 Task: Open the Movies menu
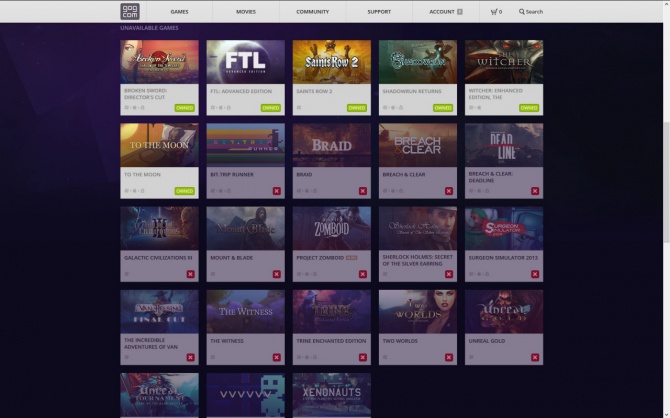246,12
